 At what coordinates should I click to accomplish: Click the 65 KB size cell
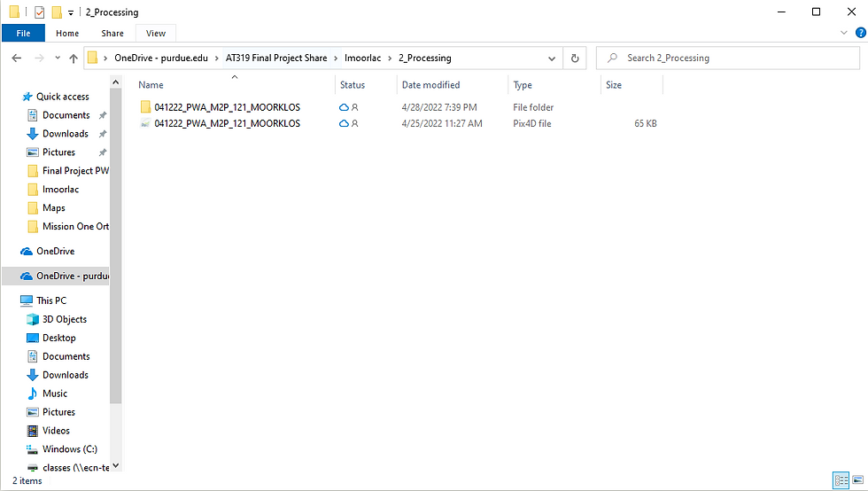(645, 123)
